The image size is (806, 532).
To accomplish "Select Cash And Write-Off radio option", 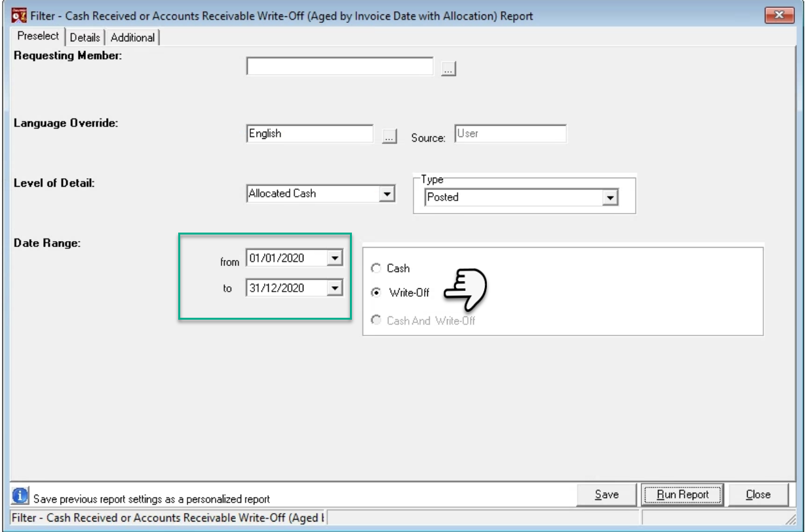I will (376, 320).
